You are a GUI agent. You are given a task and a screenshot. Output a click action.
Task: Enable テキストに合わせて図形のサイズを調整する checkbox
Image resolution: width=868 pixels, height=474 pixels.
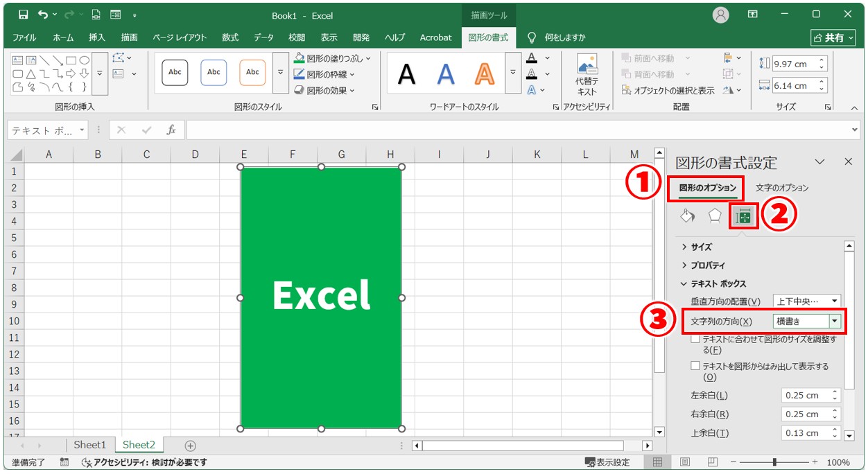(695, 340)
